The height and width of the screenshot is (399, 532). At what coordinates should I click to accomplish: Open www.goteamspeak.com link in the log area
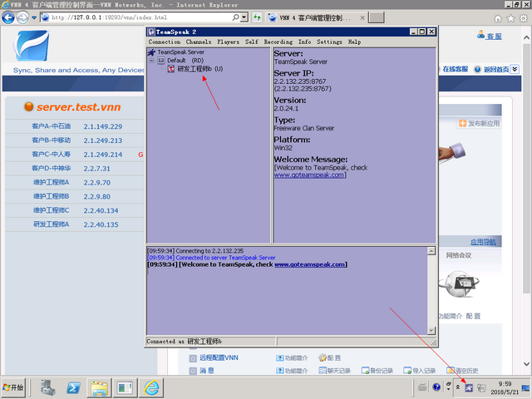[x=309, y=264]
